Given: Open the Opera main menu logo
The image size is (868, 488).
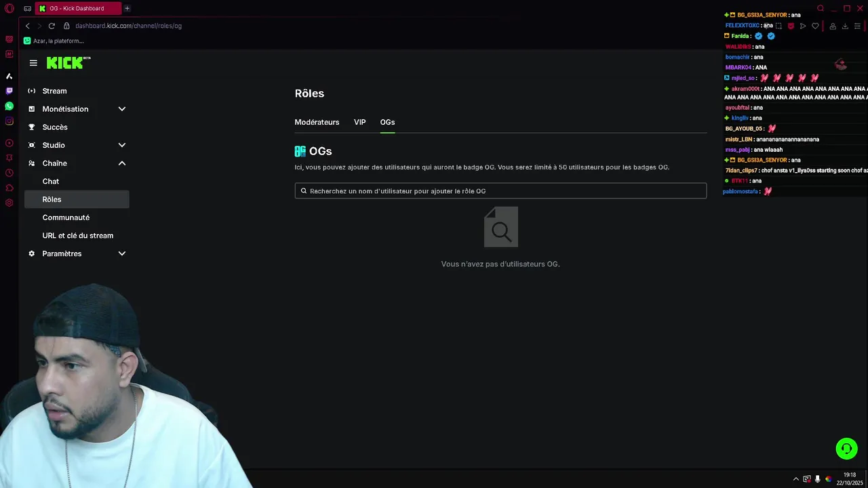Looking at the screenshot, I should click(x=9, y=9).
